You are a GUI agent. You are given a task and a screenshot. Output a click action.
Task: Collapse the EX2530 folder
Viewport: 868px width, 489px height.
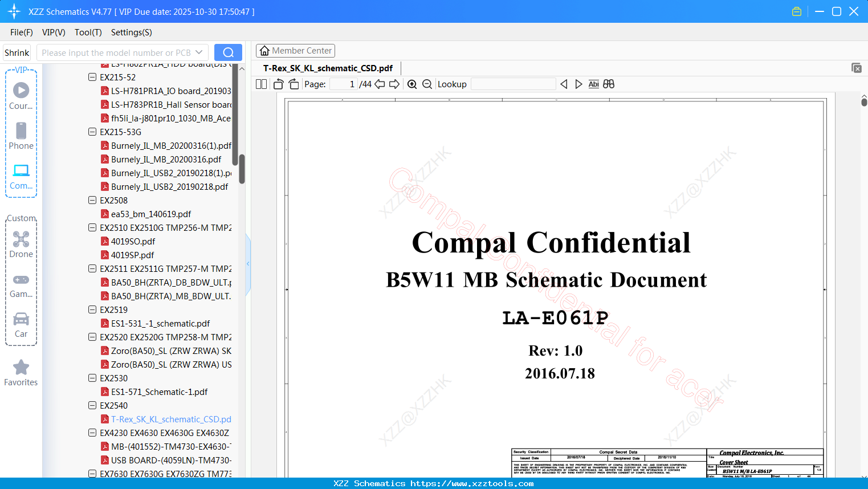(x=92, y=378)
